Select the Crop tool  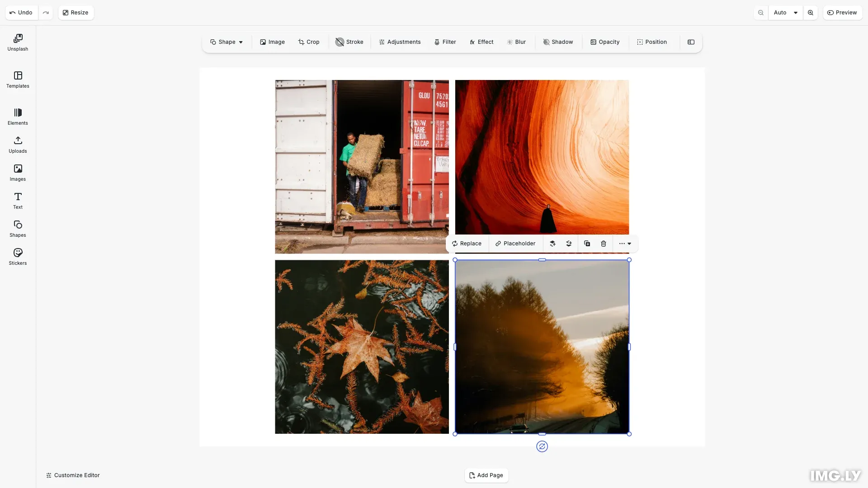(x=309, y=42)
